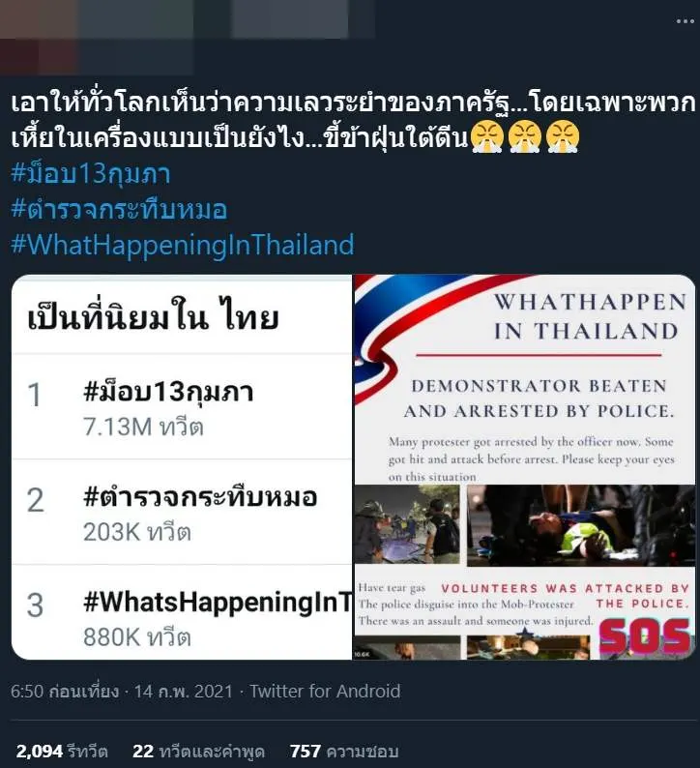Click the last angry emoji in the tweet

point(563,137)
